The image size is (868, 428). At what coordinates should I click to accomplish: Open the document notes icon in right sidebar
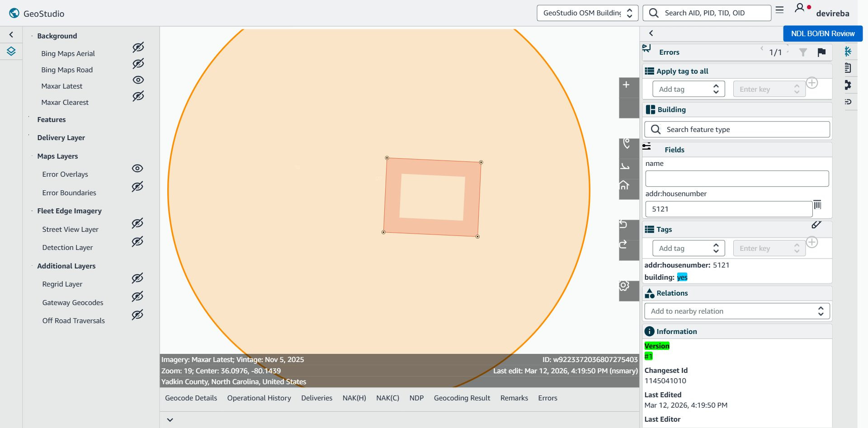(x=848, y=68)
